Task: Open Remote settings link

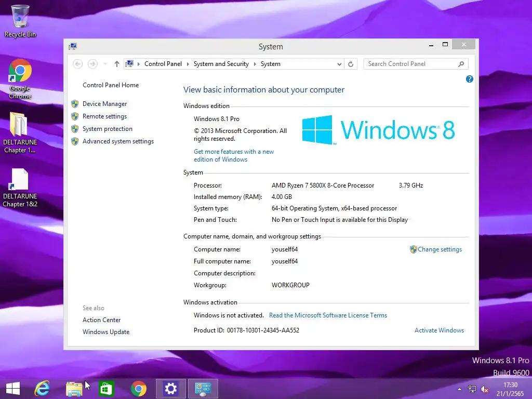Action: (x=104, y=116)
